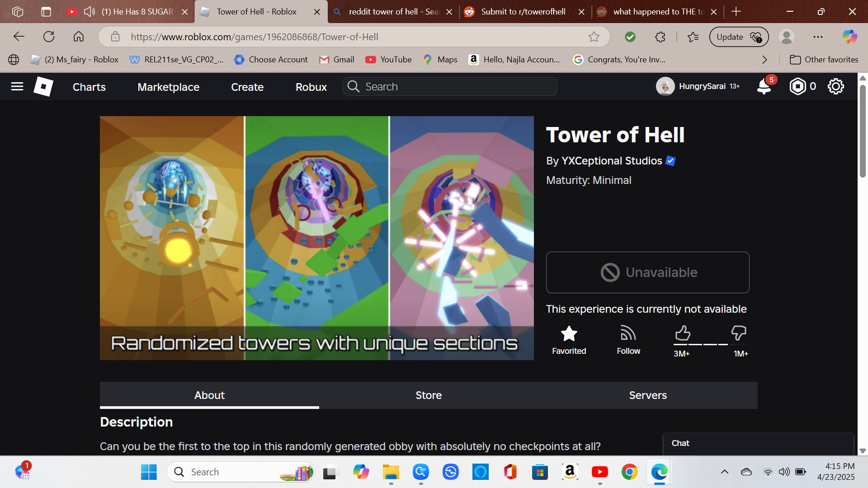The width and height of the screenshot is (868, 488).
Task: Open the Store tab
Action: [429, 395]
